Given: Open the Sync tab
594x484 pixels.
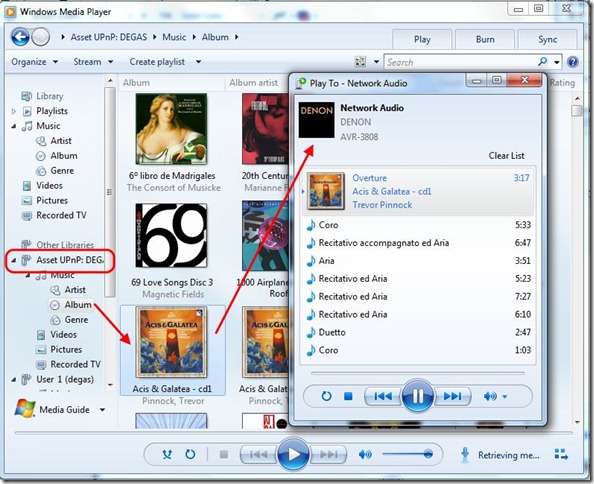Looking at the screenshot, I should pos(547,39).
